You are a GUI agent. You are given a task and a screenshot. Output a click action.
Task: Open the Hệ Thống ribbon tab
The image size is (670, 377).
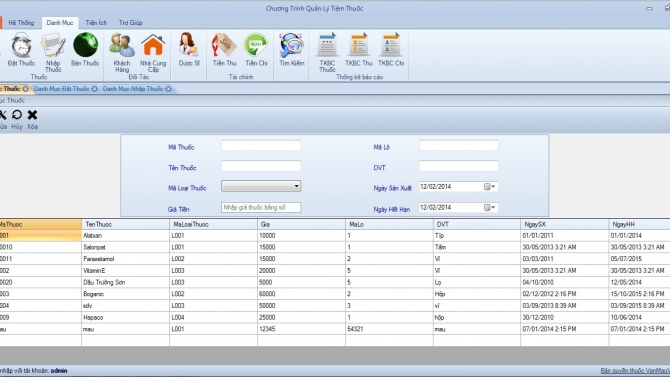(21, 23)
